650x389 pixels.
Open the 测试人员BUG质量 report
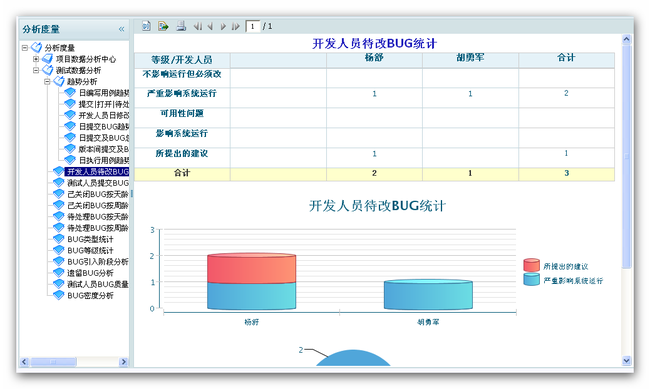pyautogui.click(x=98, y=284)
